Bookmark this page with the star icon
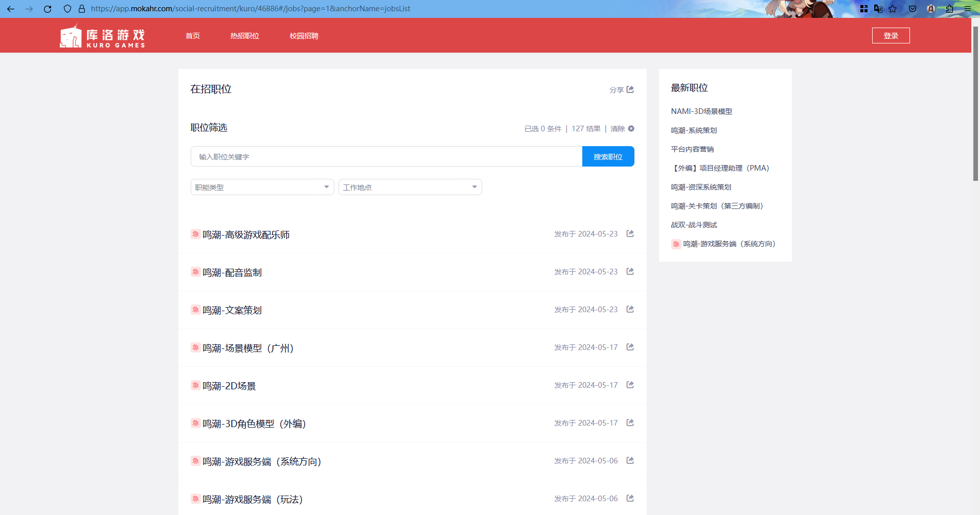Viewport: 980px width, 515px height. pyautogui.click(x=893, y=9)
